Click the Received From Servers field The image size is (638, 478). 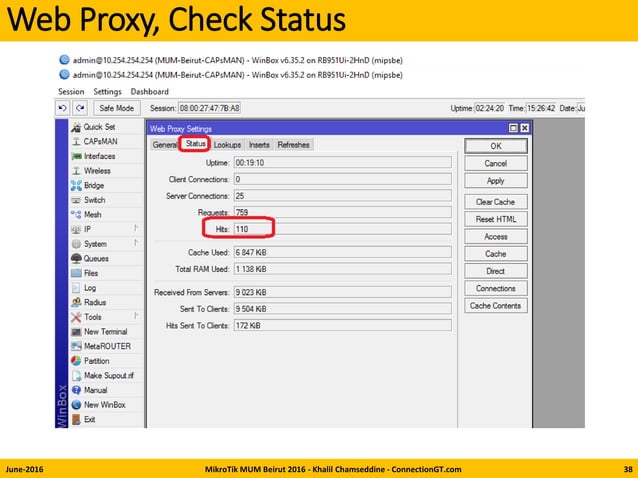click(343, 292)
